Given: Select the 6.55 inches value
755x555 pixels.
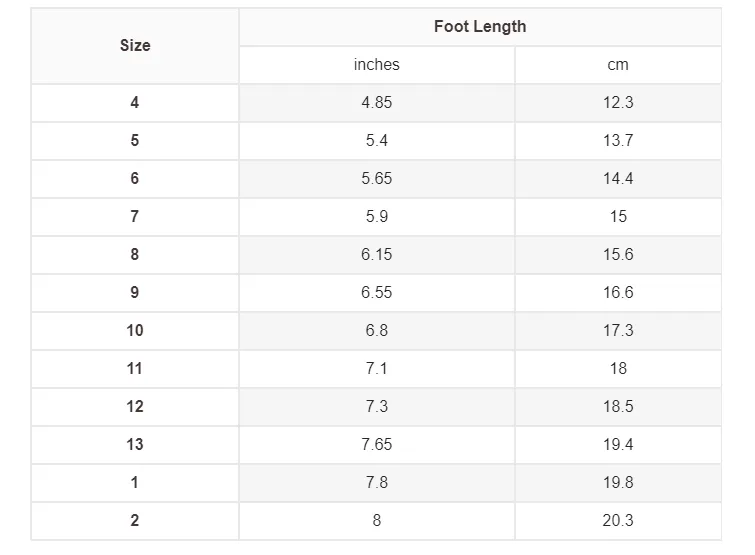Looking at the screenshot, I should pyautogui.click(x=377, y=293).
